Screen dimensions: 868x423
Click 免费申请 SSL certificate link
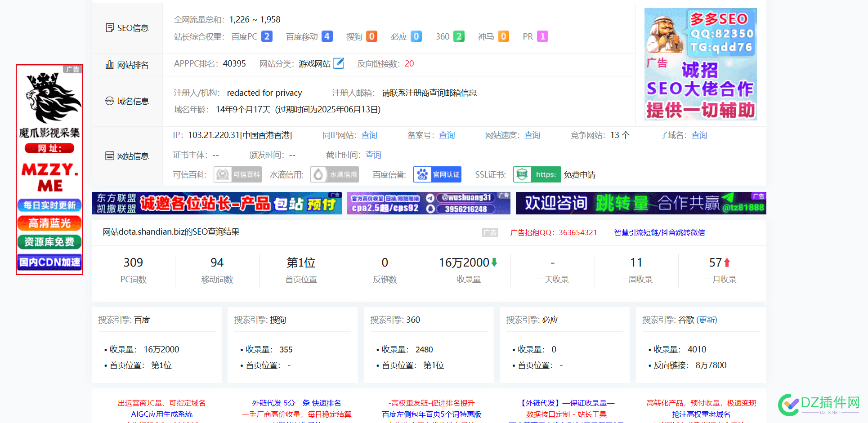(x=580, y=174)
